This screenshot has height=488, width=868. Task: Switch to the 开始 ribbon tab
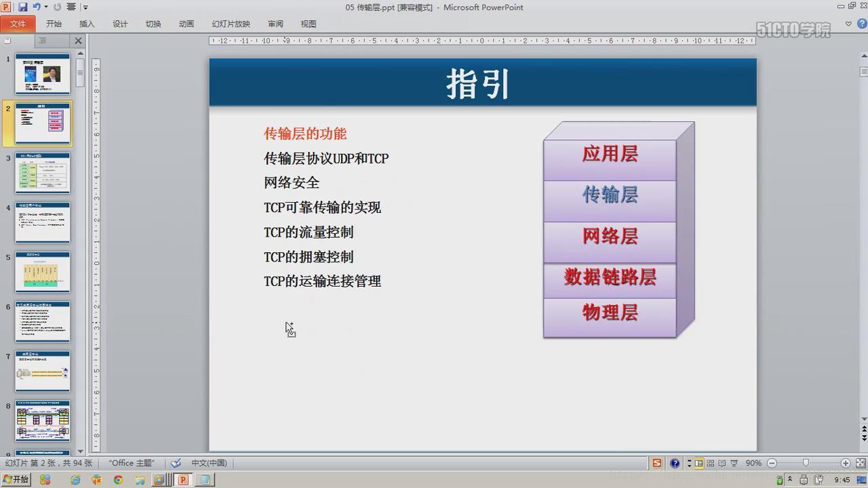[x=54, y=24]
